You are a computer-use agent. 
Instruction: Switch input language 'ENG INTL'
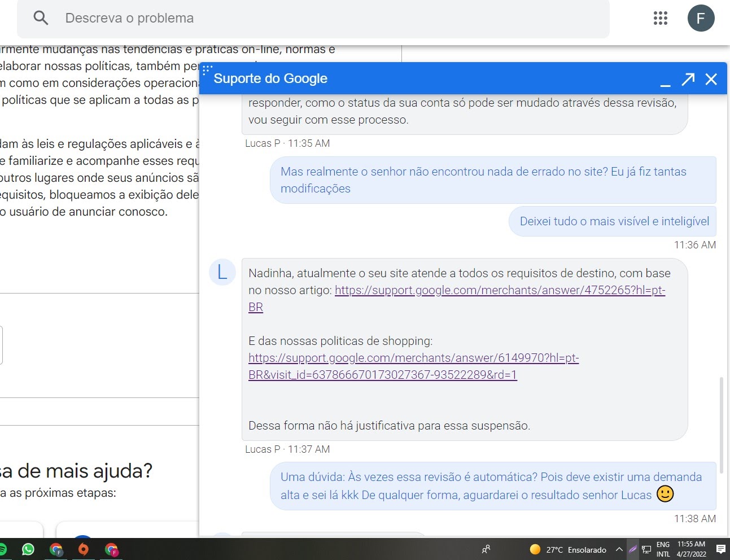point(663,549)
